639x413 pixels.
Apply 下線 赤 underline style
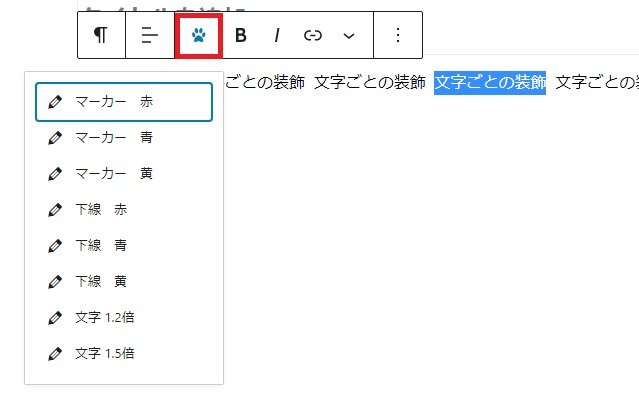click(x=101, y=209)
